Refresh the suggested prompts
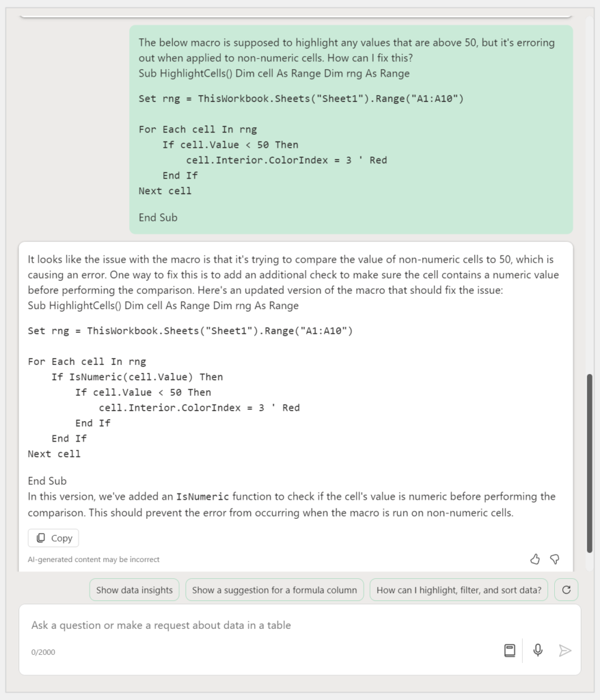Viewport: 600px width, 700px height. pos(566,590)
